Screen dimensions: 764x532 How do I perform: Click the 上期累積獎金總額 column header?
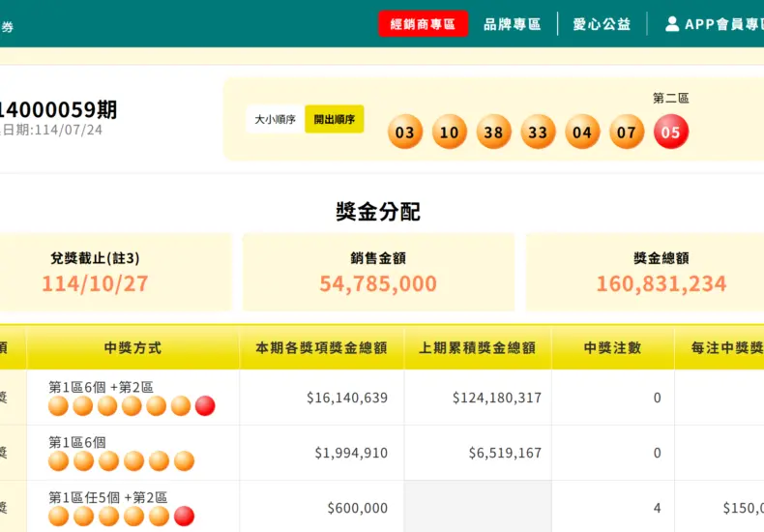click(x=478, y=348)
